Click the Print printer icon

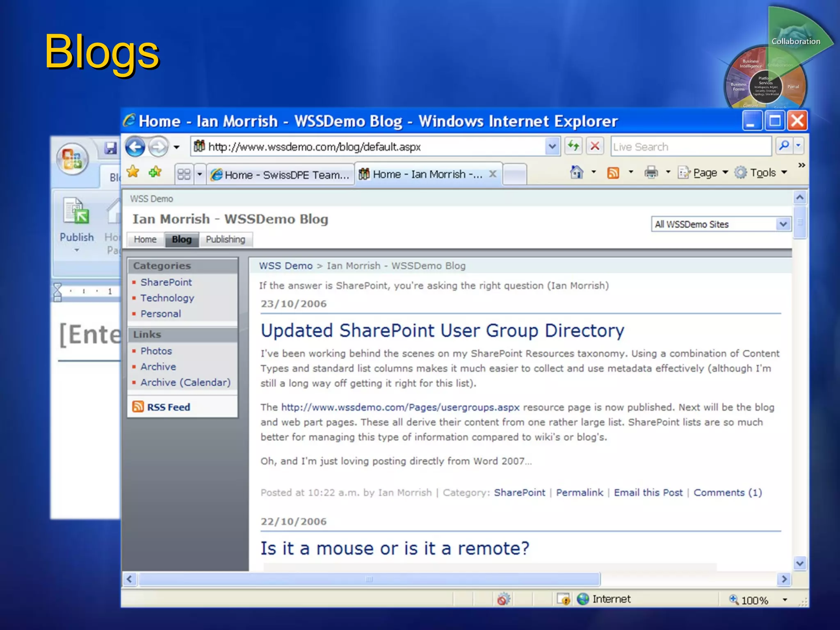click(x=651, y=172)
